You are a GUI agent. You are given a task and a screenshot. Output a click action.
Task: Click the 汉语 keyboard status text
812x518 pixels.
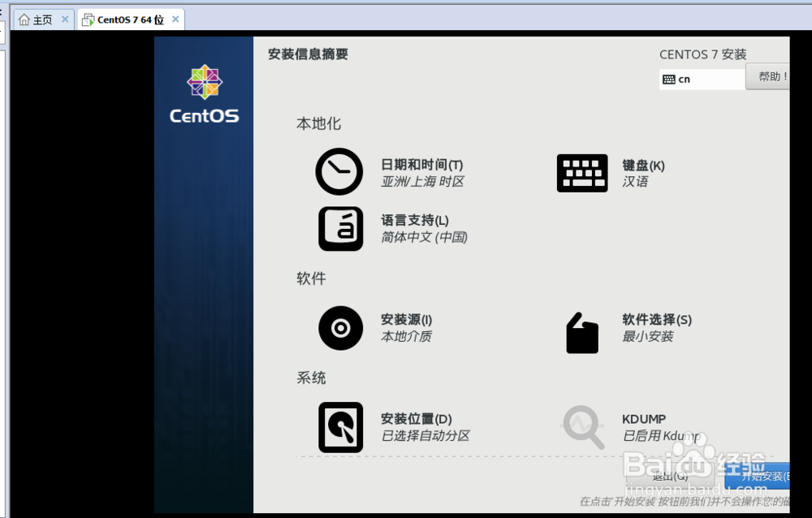tap(636, 181)
